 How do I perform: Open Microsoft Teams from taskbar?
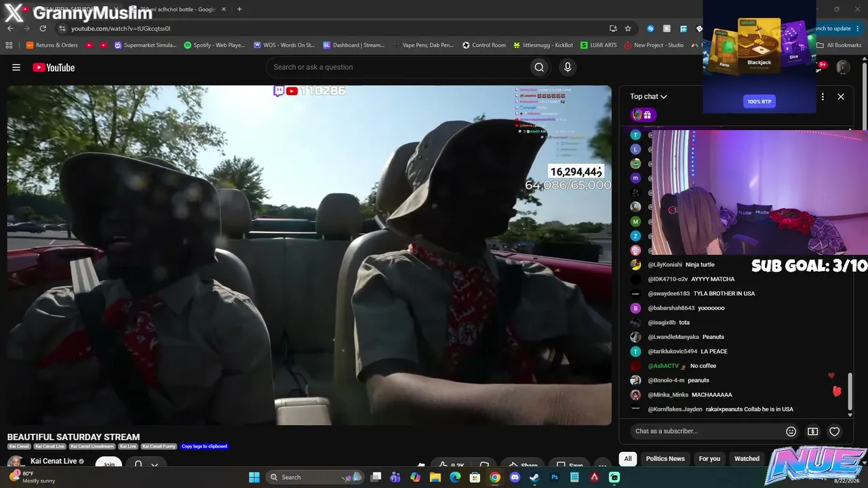pos(395,477)
